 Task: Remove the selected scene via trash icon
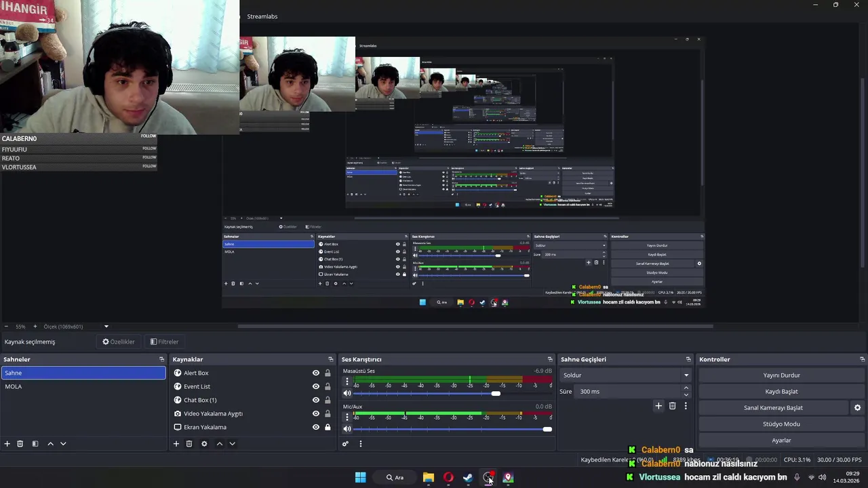pos(20,444)
